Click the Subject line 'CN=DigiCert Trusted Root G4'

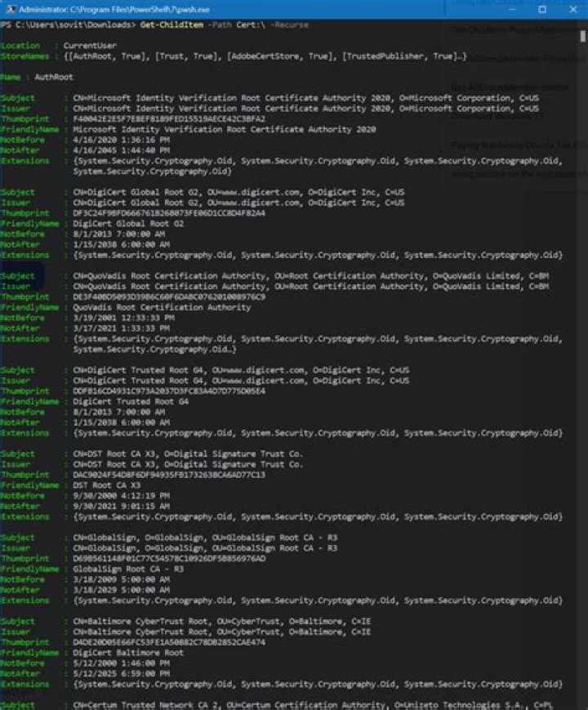pos(241,370)
